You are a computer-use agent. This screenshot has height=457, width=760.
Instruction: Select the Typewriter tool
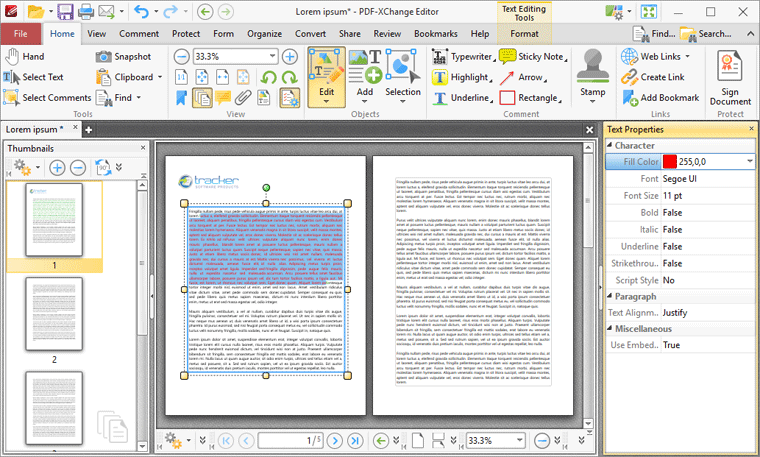click(x=463, y=57)
